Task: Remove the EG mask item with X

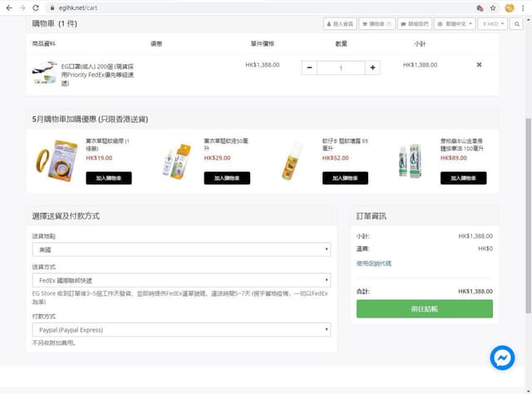Action: (x=479, y=65)
